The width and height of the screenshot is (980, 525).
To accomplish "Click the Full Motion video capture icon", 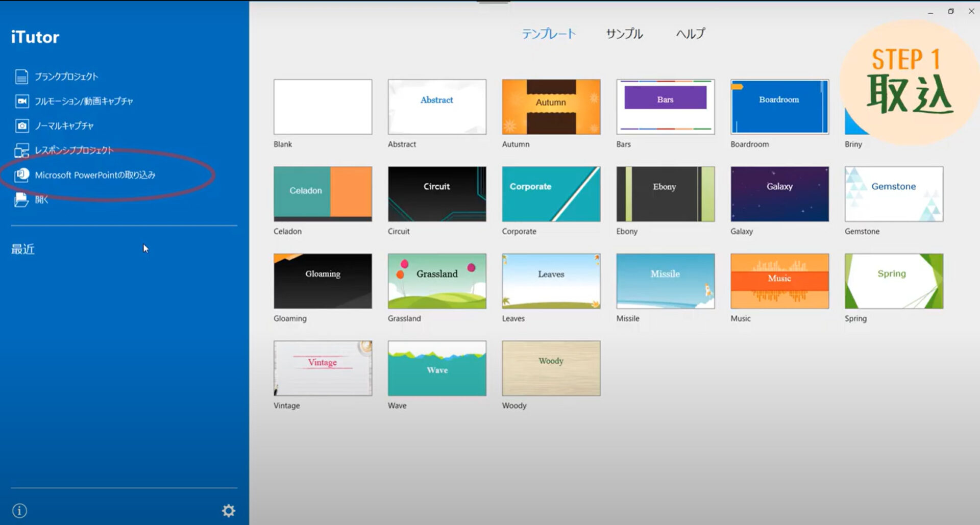I will pyautogui.click(x=21, y=101).
